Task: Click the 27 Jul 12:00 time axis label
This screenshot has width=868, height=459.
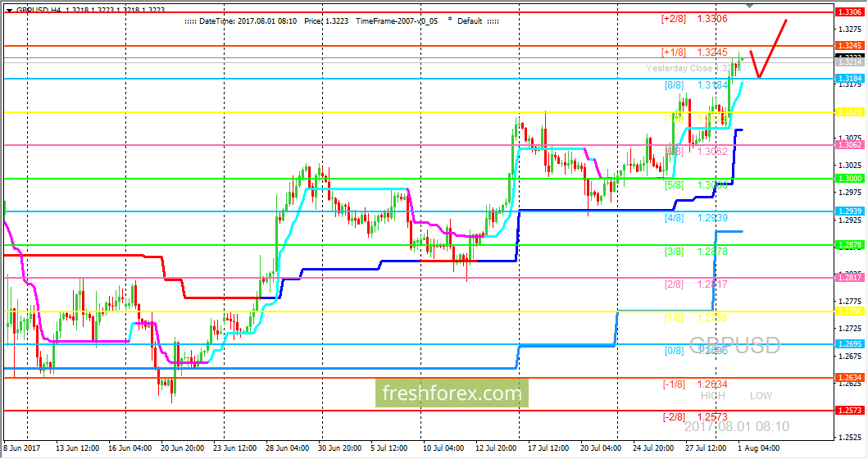Action: coord(706,448)
